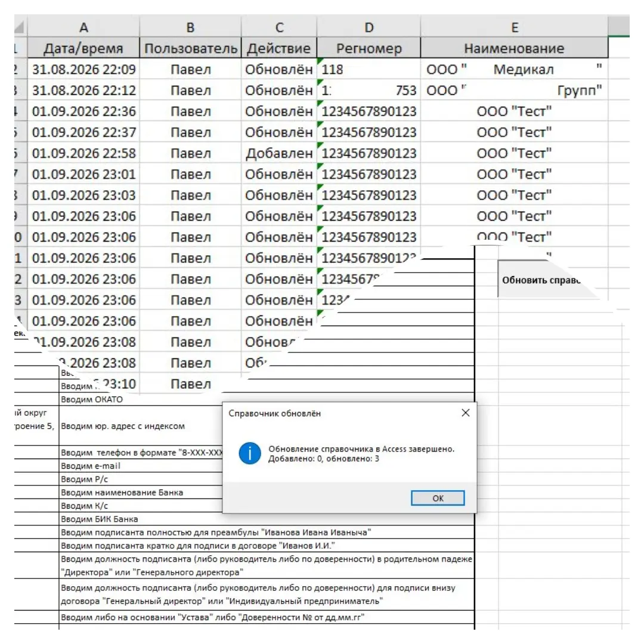Click the row mentioning Устава or Доверенности

click(267, 617)
